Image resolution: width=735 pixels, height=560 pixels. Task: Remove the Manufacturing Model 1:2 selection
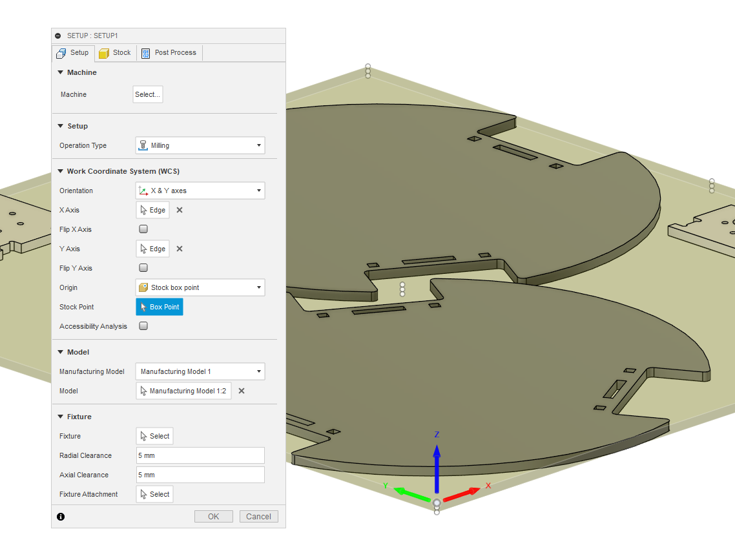[242, 391]
